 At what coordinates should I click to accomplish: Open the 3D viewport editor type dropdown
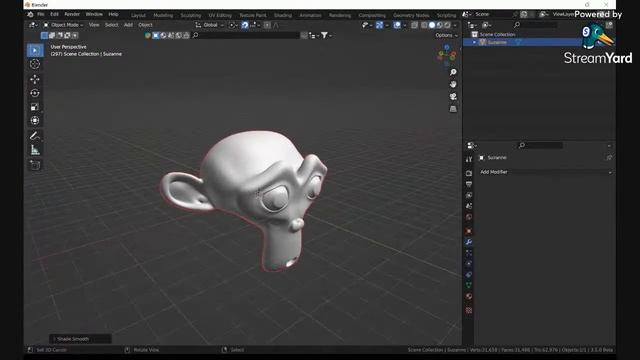pos(33,25)
